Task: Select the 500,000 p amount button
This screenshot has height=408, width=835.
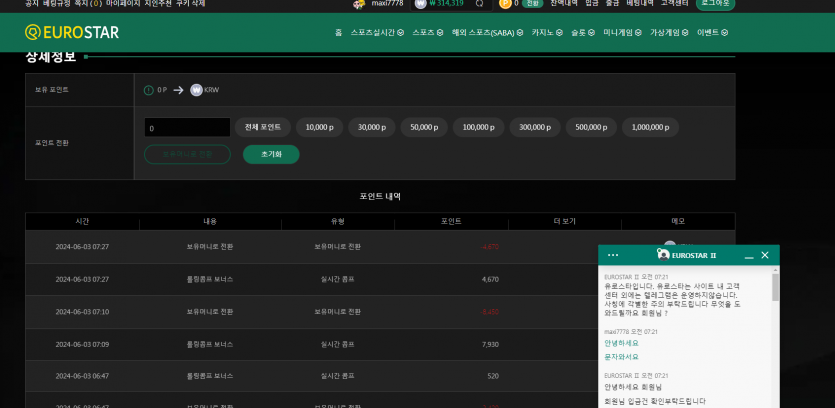Action: coord(591,127)
